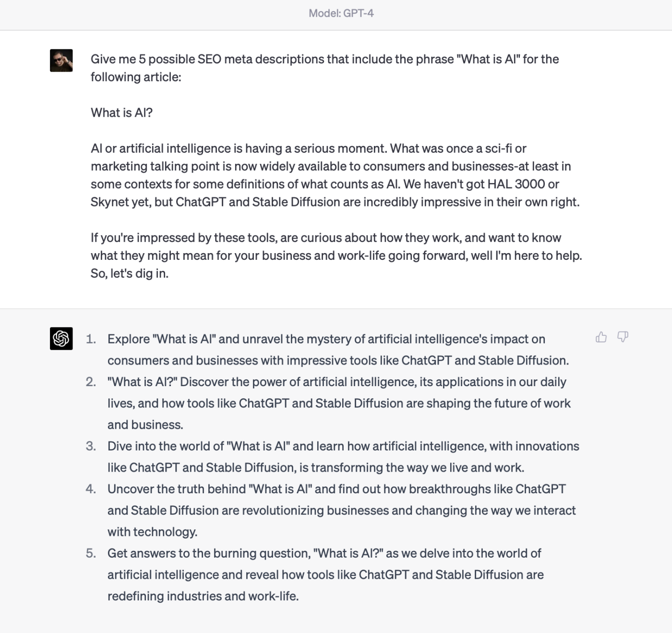Click the prompt line starting "Give me 5 possible SEO"

coord(325,59)
